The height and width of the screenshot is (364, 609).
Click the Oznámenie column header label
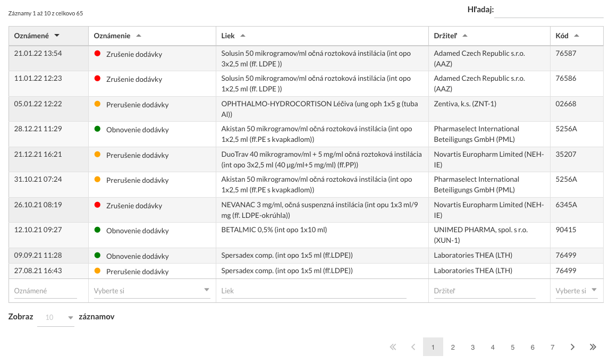[112, 36]
